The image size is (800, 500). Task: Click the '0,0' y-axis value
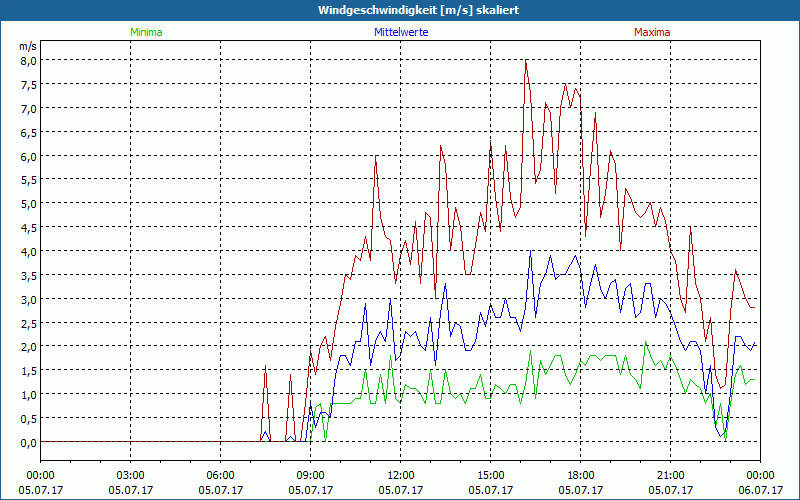29,443
